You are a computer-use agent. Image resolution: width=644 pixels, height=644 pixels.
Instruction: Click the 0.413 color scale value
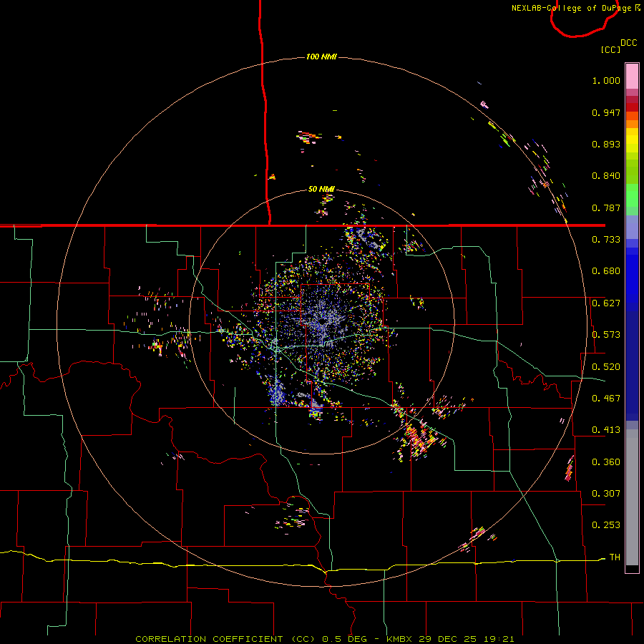click(x=606, y=430)
